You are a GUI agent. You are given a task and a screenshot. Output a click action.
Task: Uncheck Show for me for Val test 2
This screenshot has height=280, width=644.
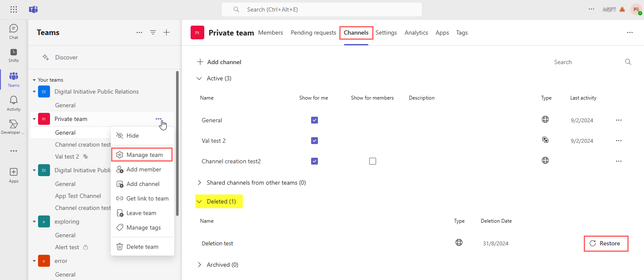pyautogui.click(x=315, y=141)
